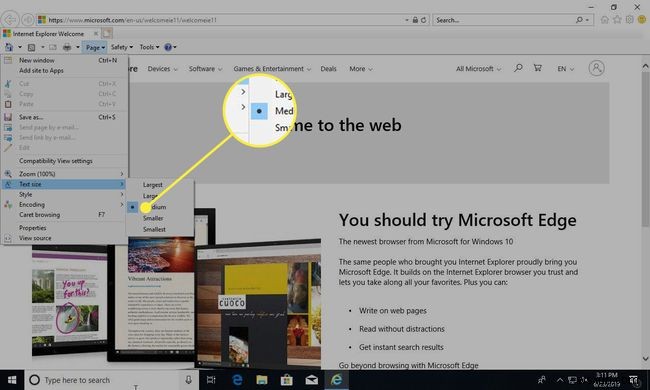
Task: Expand the Devices site menu
Action: (162, 69)
